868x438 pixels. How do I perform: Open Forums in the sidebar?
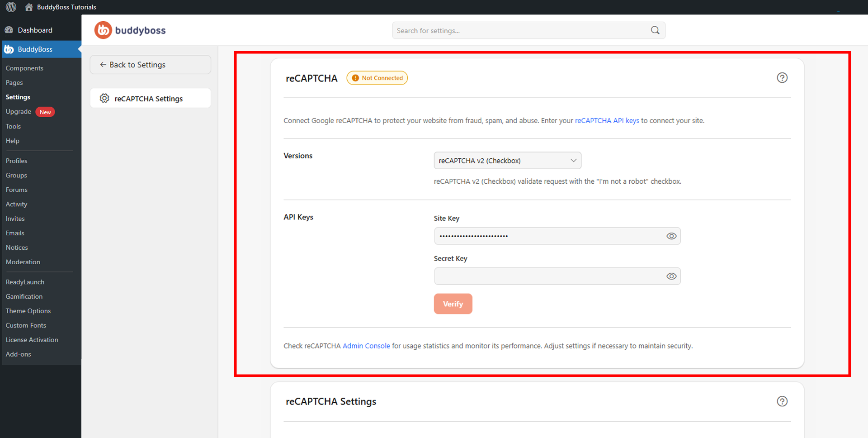click(x=17, y=190)
